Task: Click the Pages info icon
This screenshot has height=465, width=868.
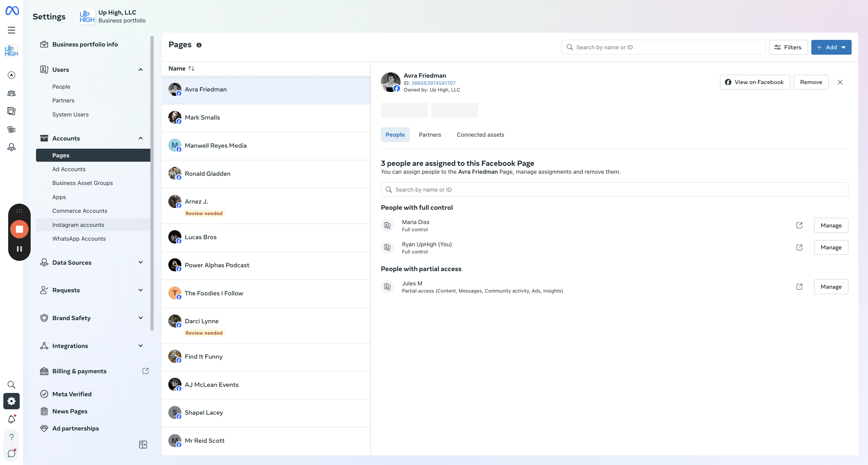Action: coord(199,45)
